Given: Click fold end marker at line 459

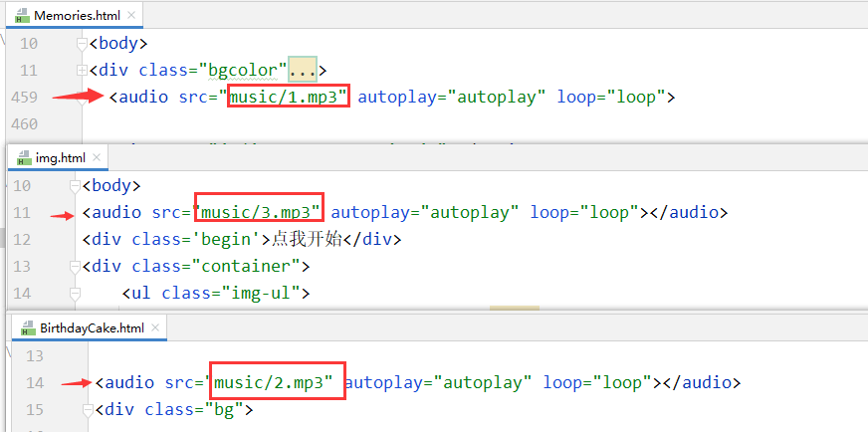Looking at the screenshot, I should click(82, 101).
